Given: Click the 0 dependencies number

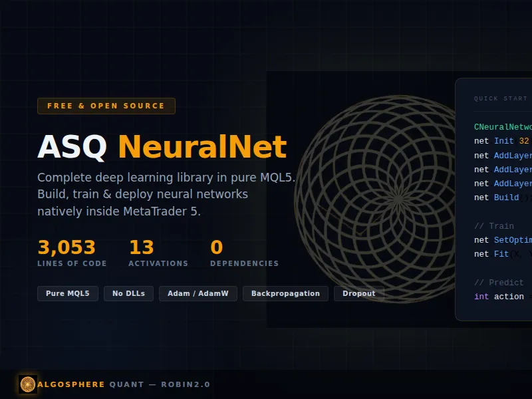Looking at the screenshot, I should tap(217, 247).
